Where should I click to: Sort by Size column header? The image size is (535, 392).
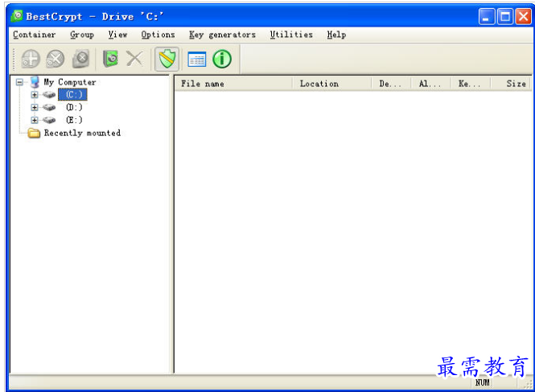pyautogui.click(x=510, y=84)
